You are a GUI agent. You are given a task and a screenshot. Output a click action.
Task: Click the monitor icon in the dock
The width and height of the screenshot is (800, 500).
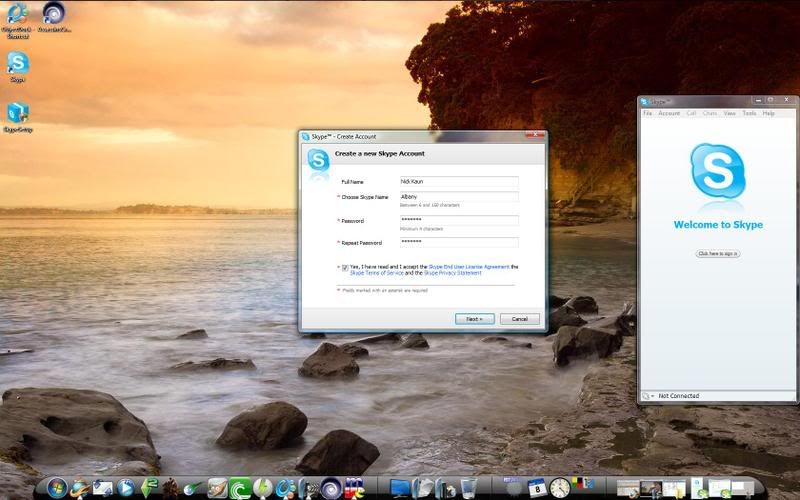[x=400, y=488]
